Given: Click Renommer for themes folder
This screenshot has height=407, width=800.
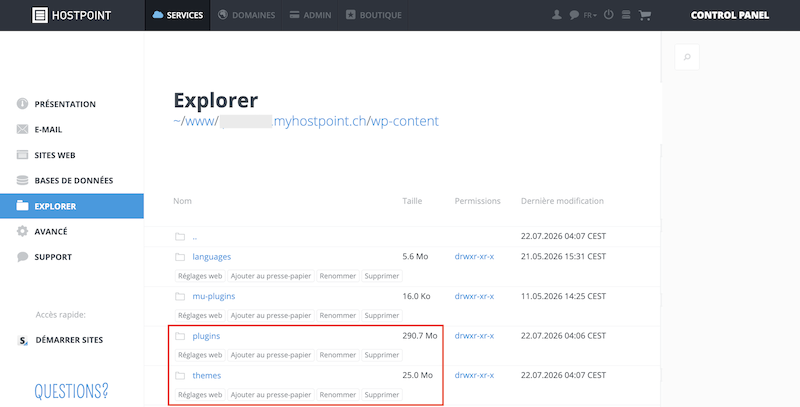Looking at the screenshot, I should pyautogui.click(x=338, y=395).
